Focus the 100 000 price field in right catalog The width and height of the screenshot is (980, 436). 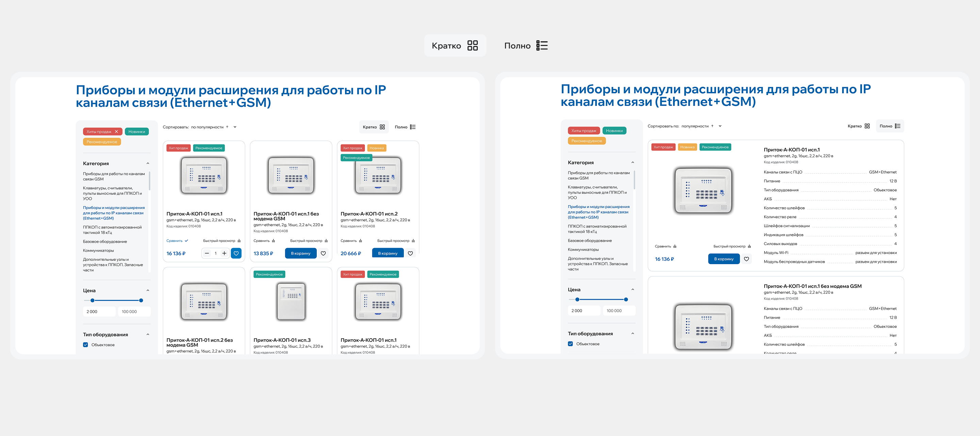619,311
